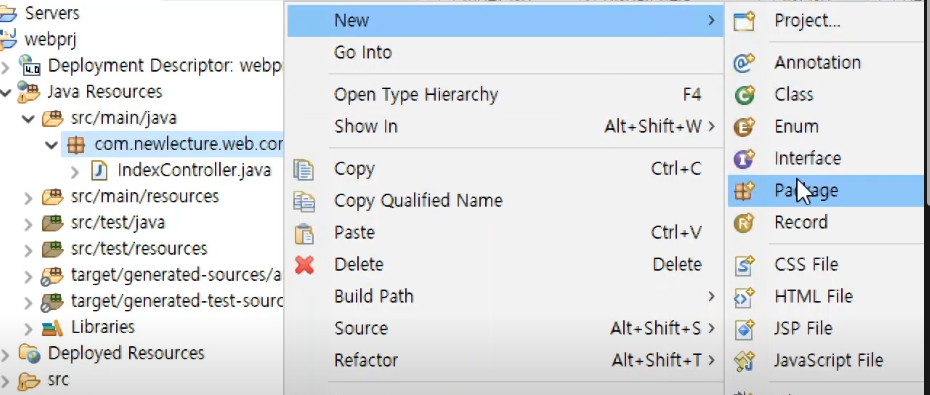Screen dimensions: 930x395
Task: Expand the Deployed Resources node
Action: point(5,354)
